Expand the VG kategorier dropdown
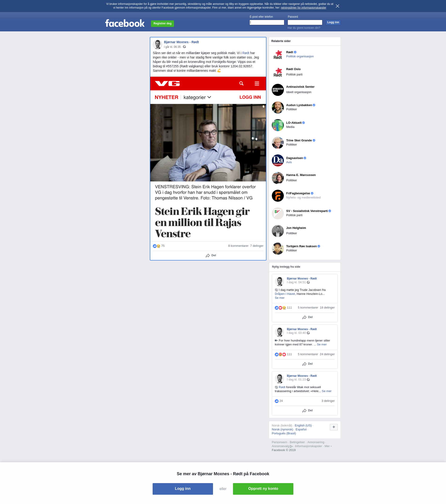The height and width of the screenshot is (504, 446). click(x=197, y=98)
